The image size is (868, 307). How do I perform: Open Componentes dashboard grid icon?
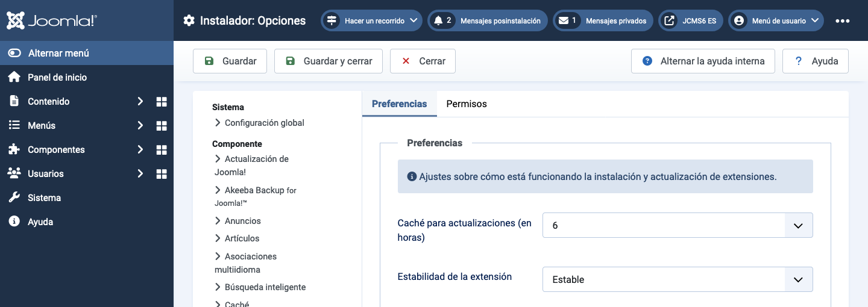[x=162, y=150]
